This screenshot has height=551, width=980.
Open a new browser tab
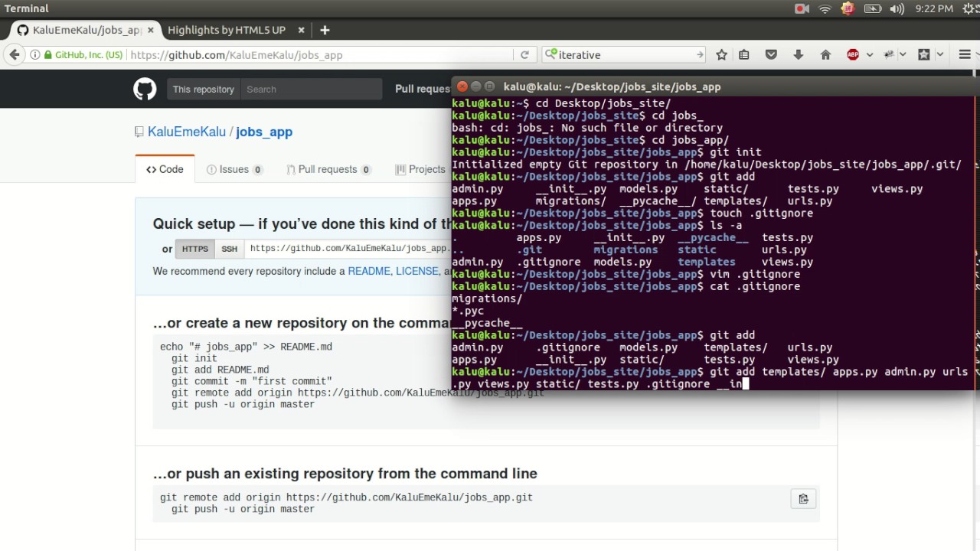[325, 30]
